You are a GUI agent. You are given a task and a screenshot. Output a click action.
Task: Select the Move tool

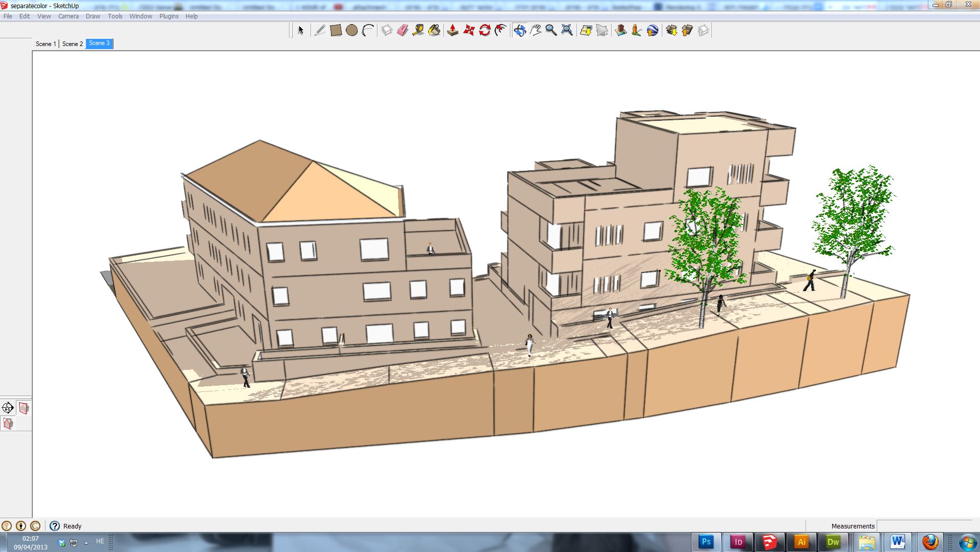[469, 30]
